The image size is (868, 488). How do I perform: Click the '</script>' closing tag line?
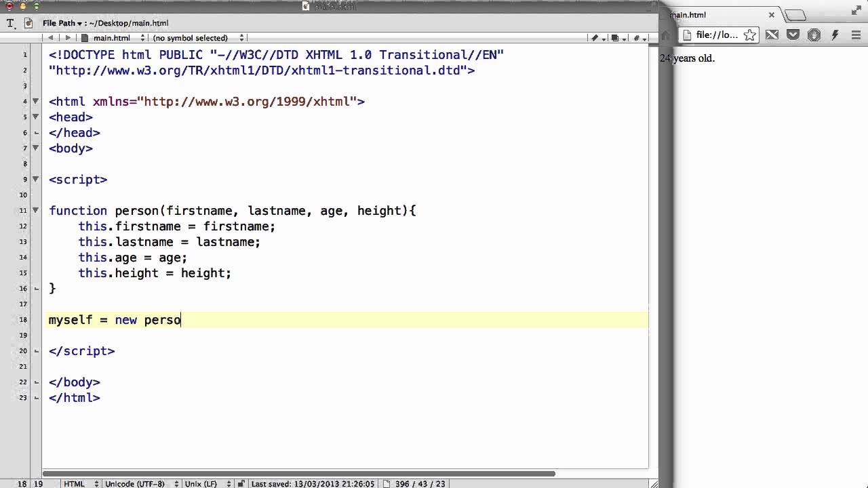click(82, 351)
